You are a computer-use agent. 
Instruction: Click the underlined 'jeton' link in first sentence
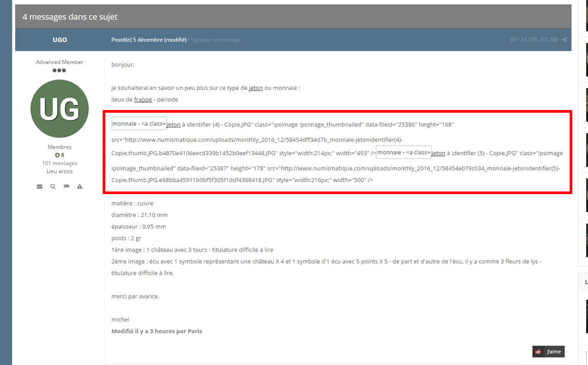click(255, 88)
